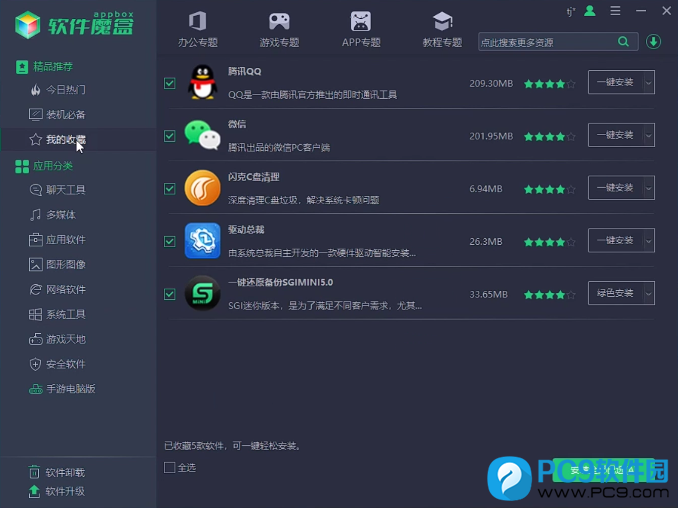Screen dimensions: 678x508
Task: Uncheck the 腾讯QQ checkbox
Action: click(170, 83)
